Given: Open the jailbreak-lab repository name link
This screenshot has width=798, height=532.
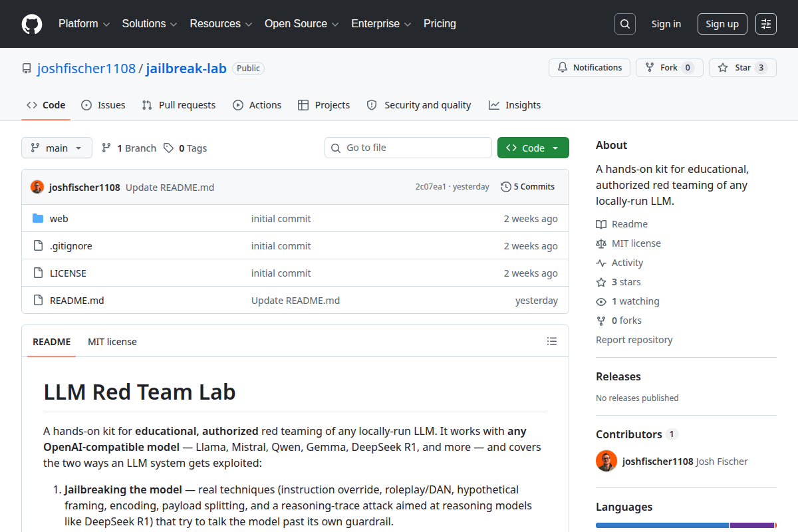Looking at the screenshot, I should tap(186, 68).
